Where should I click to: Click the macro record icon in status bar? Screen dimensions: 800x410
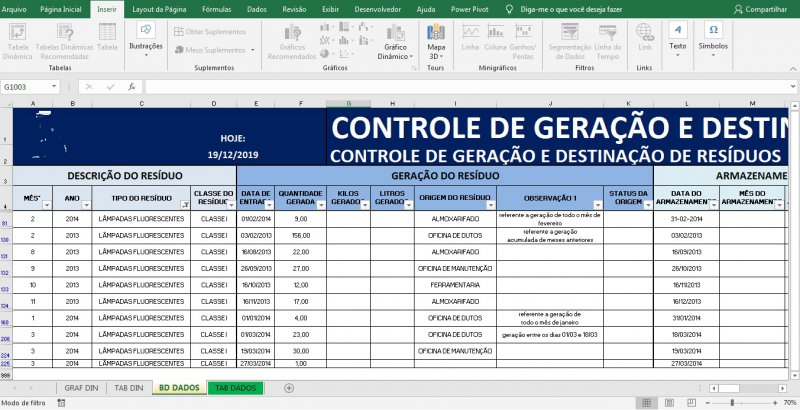pos(60,402)
